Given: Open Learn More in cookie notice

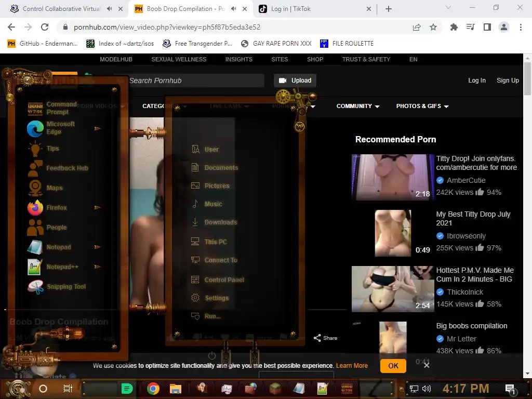Looking at the screenshot, I should (x=352, y=366).
